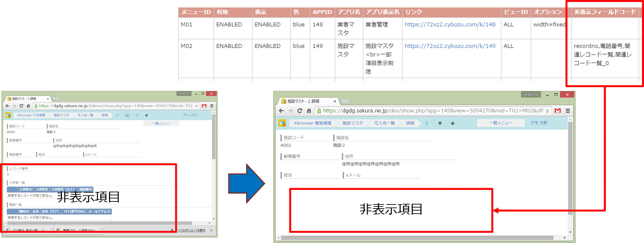The width and height of the screenshot is (644, 243).
Task: Click すべてのダウンロードを表示 link
Action: click(191, 230)
